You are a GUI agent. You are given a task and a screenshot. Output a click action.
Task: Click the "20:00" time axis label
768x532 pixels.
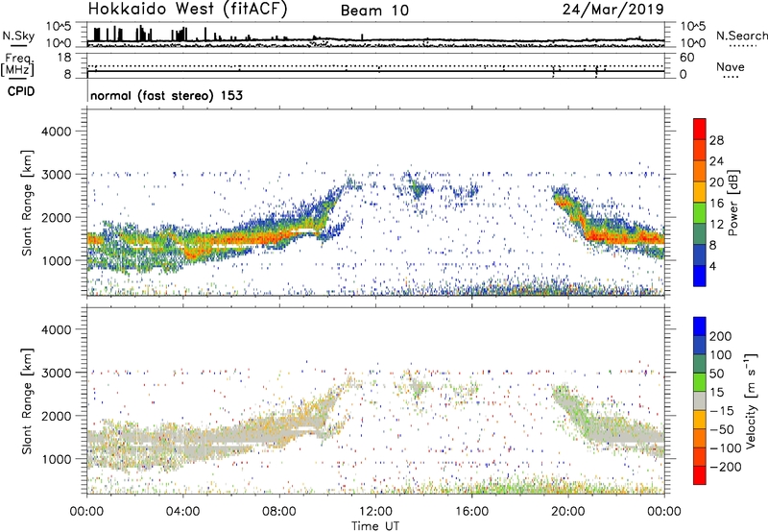(568, 512)
